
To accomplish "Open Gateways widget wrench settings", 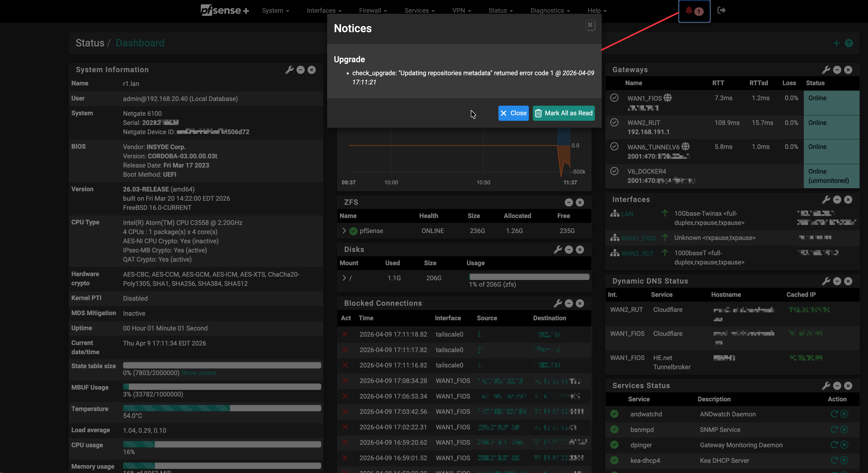I will pos(826,70).
